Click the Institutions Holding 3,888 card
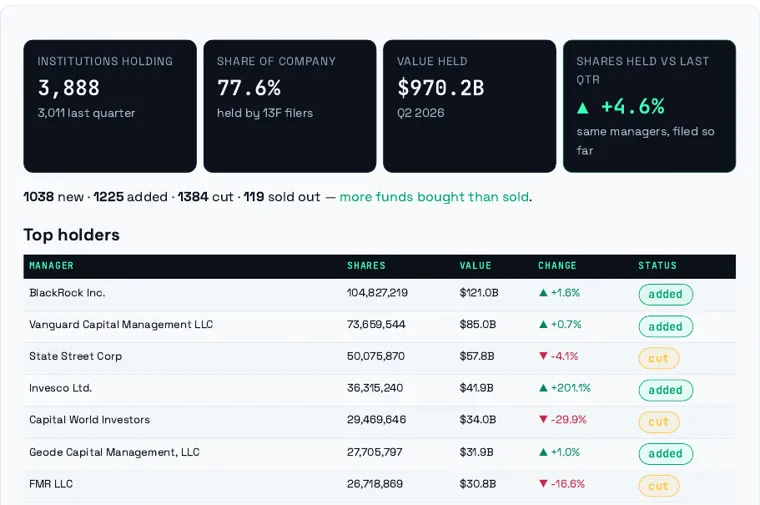The height and width of the screenshot is (505, 760). pyautogui.click(x=110, y=106)
